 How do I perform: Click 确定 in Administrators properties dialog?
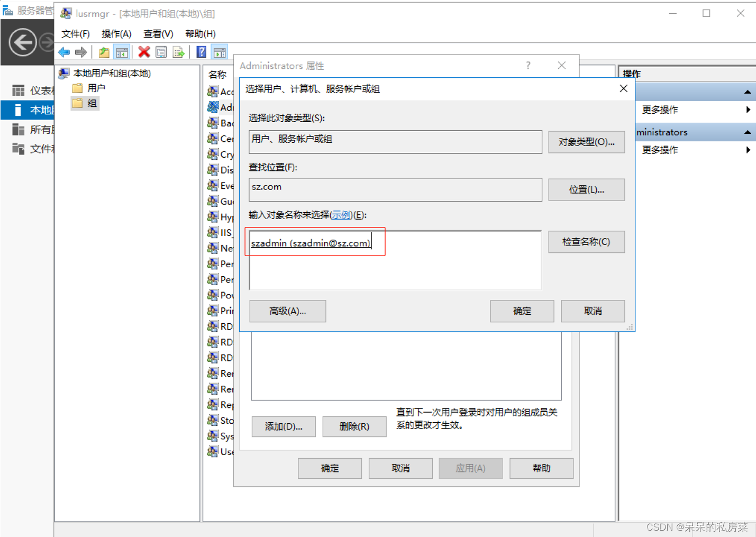coord(330,468)
